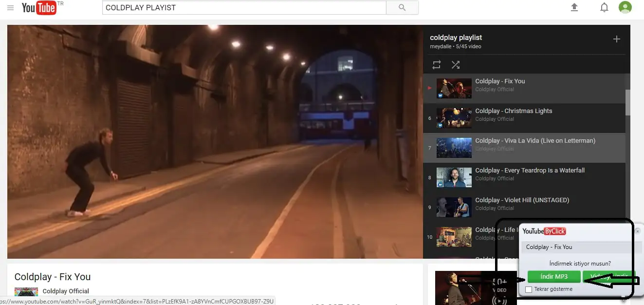The height and width of the screenshot is (305, 644).
Task: Open the green account avatar menu
Action: [625, 7]
